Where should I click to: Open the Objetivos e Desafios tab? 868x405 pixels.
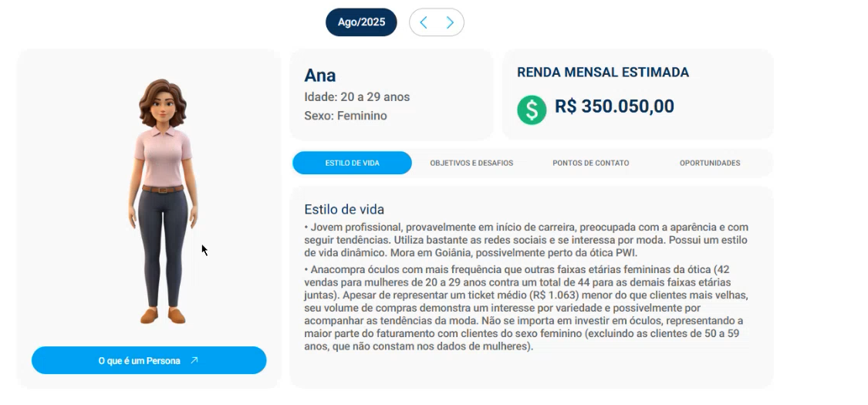coord(471,163)
